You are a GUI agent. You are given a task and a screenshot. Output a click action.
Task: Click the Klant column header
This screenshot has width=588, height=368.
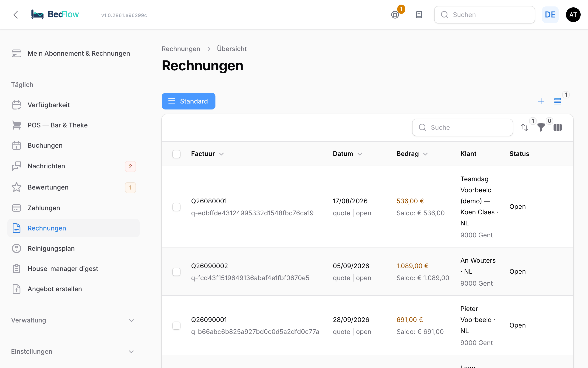[x=468, y=154]
